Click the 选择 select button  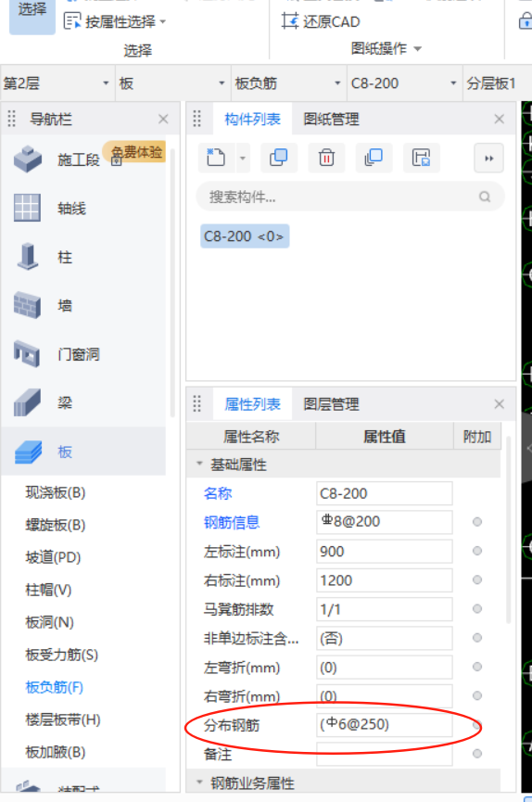(x=32, y=16)
